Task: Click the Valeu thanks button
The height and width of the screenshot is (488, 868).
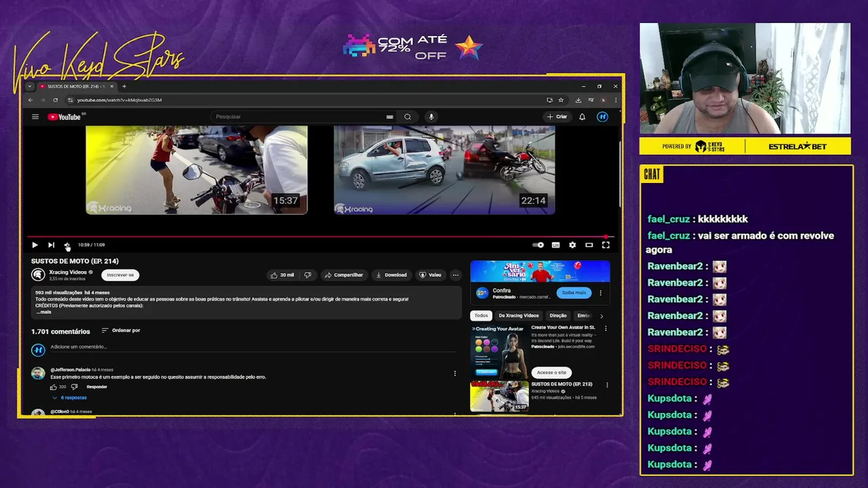Action: coord(431,274)
